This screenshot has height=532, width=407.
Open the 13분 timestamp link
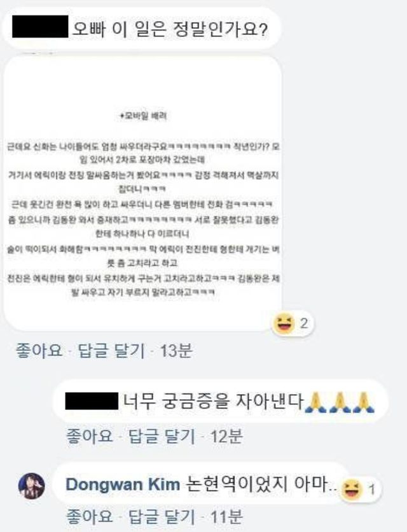click(x=176, y=350)
